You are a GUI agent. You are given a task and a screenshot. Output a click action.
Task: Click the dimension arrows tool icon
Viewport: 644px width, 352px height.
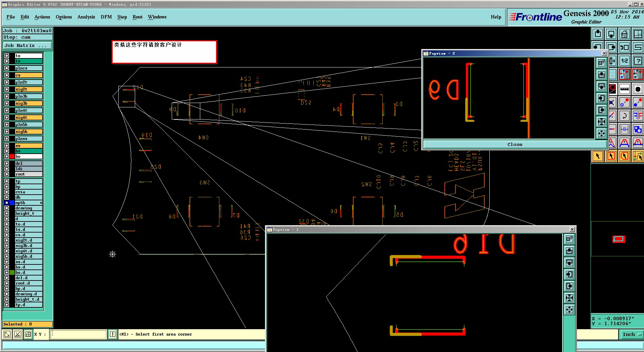(x=625, y=129)
